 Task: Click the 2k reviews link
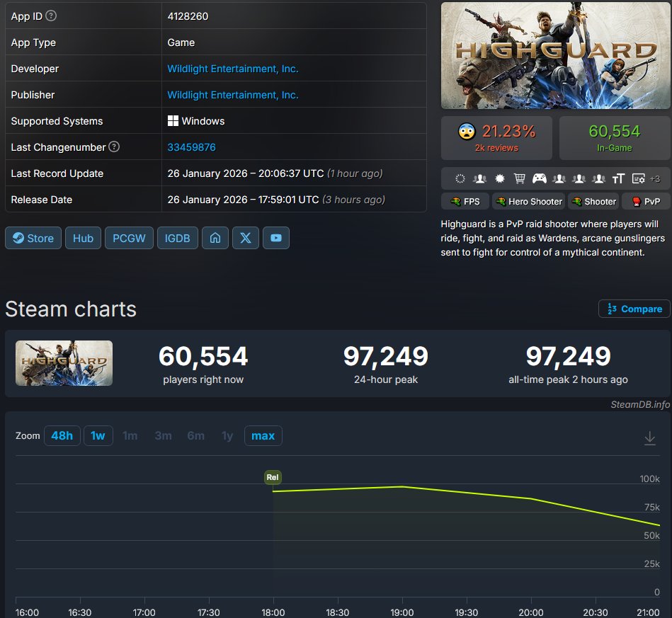click(496, 148)
